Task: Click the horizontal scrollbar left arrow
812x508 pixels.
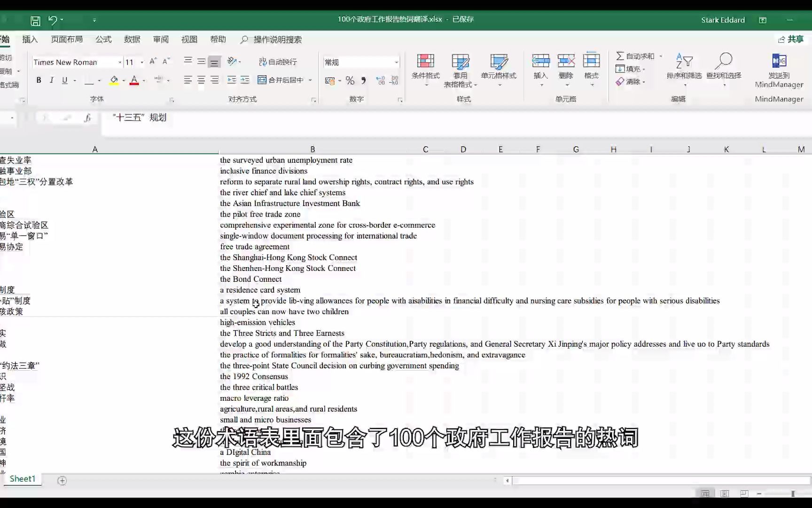Action: [507, 481]
